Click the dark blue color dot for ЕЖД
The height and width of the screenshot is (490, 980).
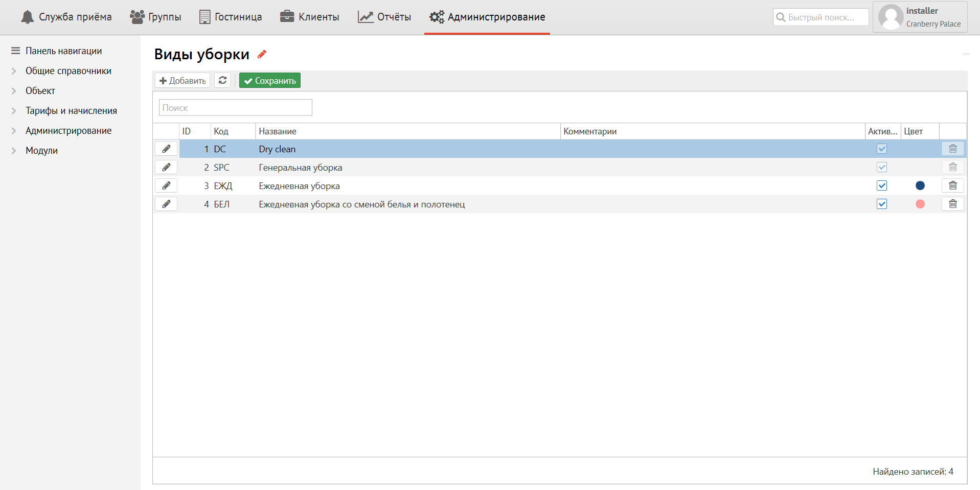pos(920,185)
